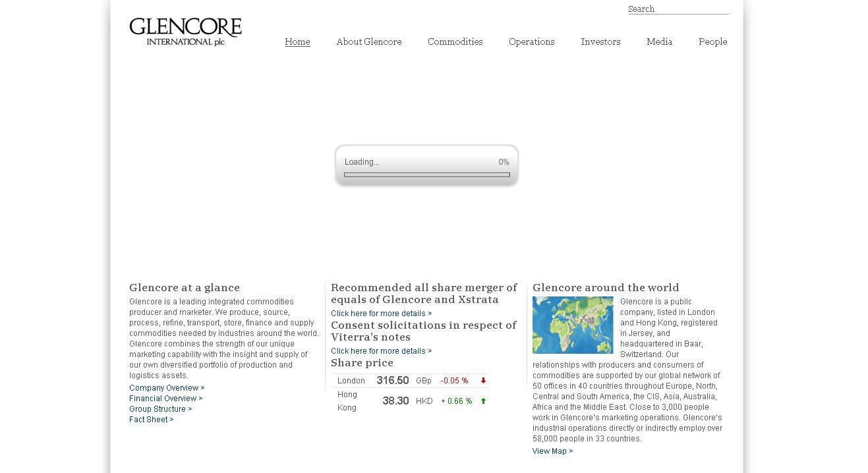Image resolution: width=868 pixels, height=473 pixels.
Task: Click the Hong Kong share price 38.30
Action: click(x=395, y=401)
